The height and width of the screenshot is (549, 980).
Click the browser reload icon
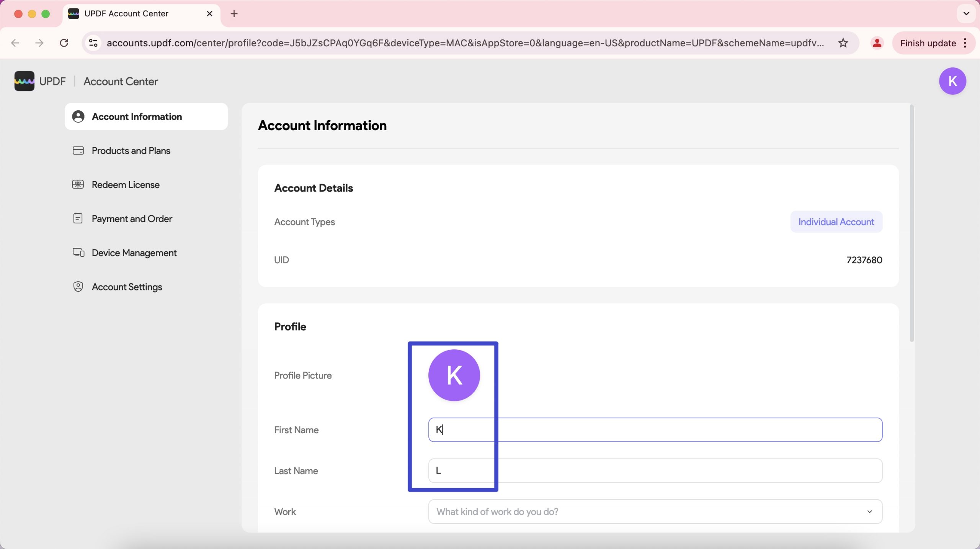64,43
